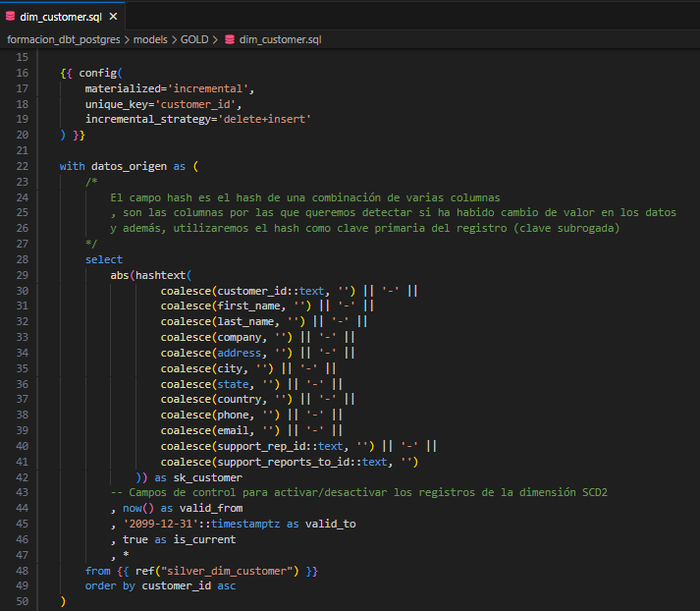This screenshot has width=700, height=611.
Task: Click line number 28 in the gutter
Action: pos(23,259)
